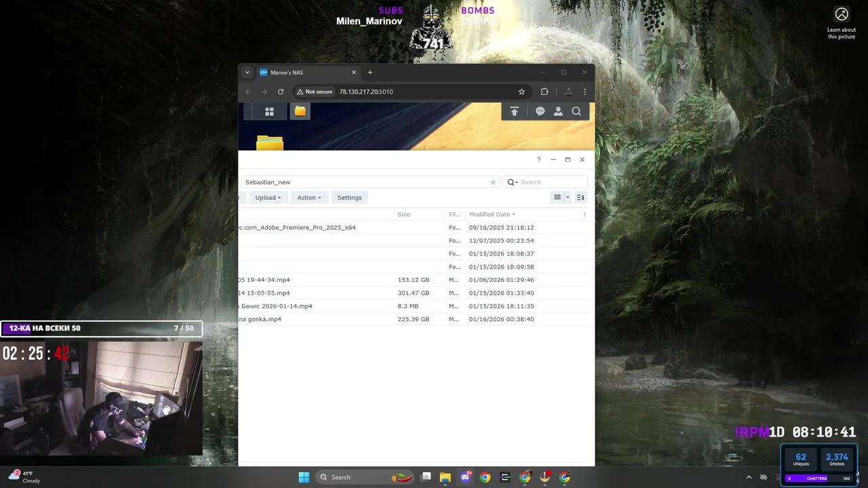Image resolution: width=868 pixels, height=488 pixels.
Task: Select the file ending 19-44-34.mp4
Action: coord(413,280)
